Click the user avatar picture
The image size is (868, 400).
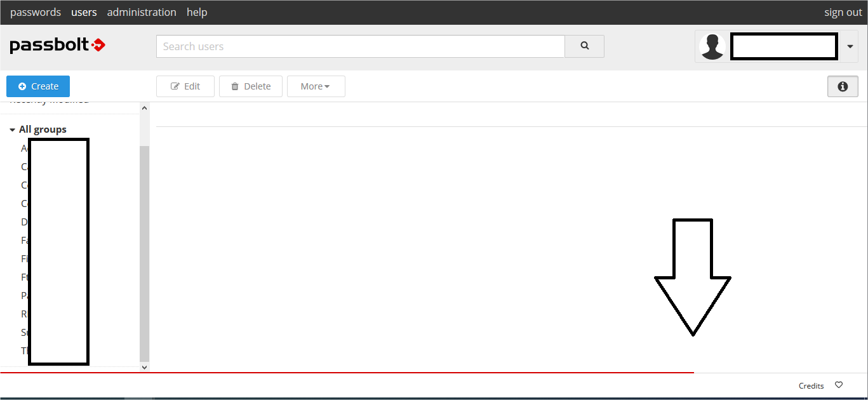click(x=712, y=46)
